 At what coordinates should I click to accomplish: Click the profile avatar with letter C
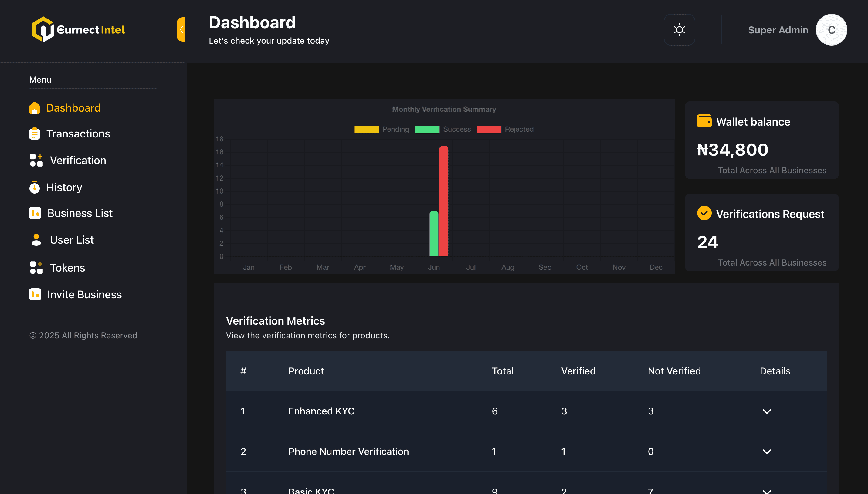831,30
